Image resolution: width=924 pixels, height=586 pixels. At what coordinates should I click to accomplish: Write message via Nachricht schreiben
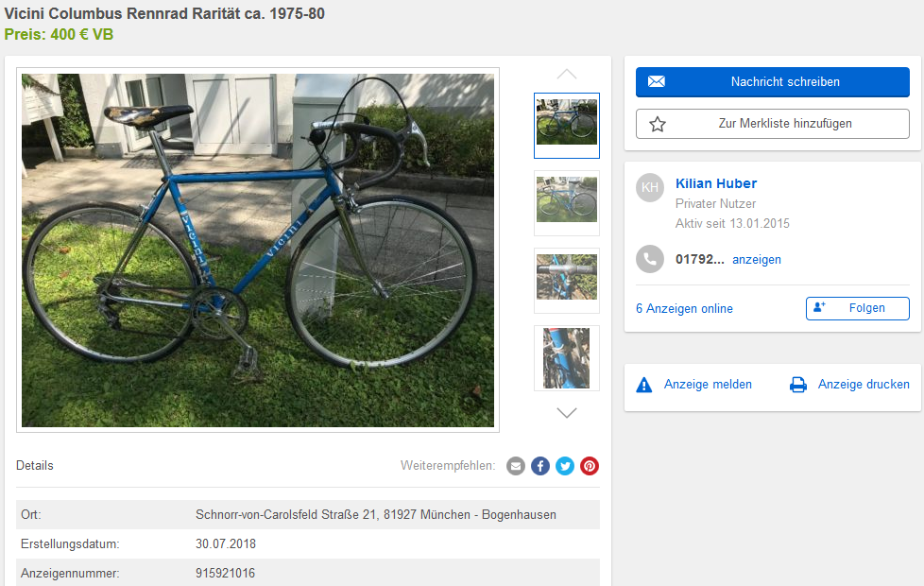click(x=773, y=82)
